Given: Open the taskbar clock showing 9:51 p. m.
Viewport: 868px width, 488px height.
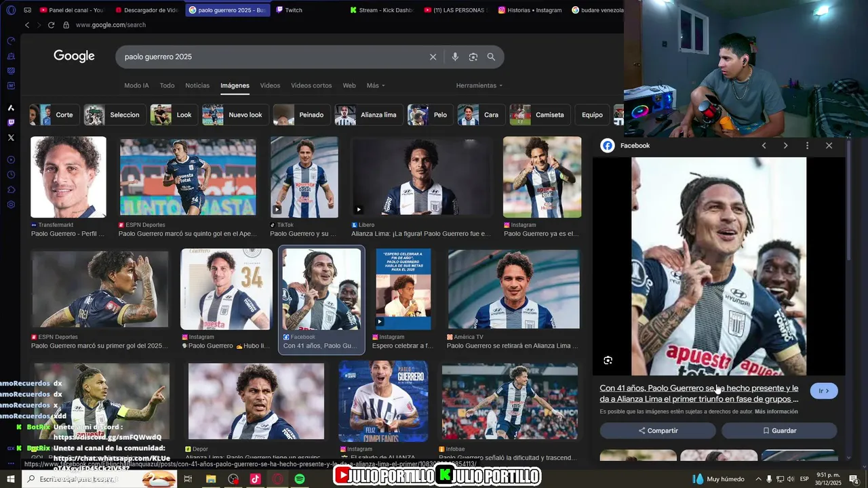Looking at the screenshot, I should (828, 479).
